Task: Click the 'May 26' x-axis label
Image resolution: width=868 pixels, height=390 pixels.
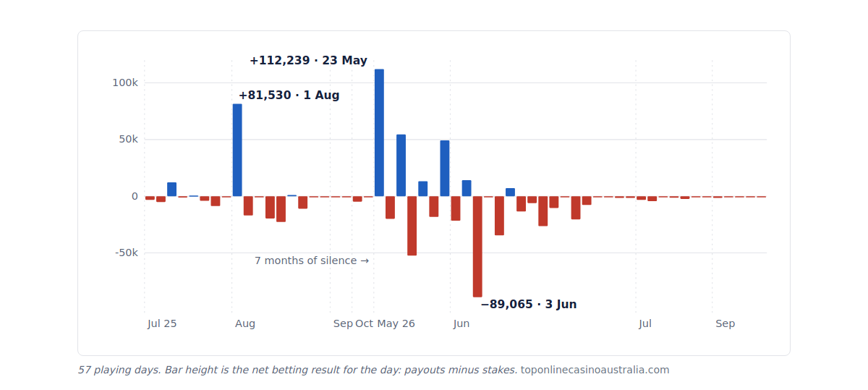Action: (396, 323)
